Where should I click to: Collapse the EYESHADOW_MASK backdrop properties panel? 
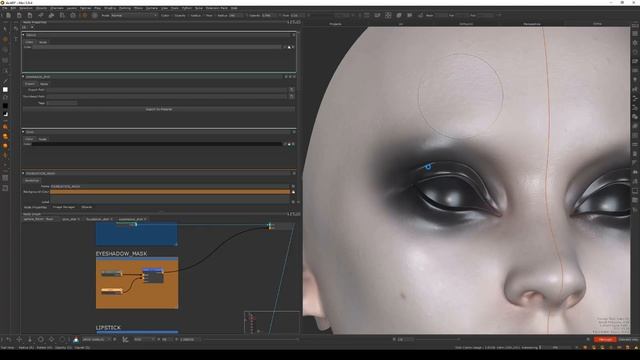point(23,173)
